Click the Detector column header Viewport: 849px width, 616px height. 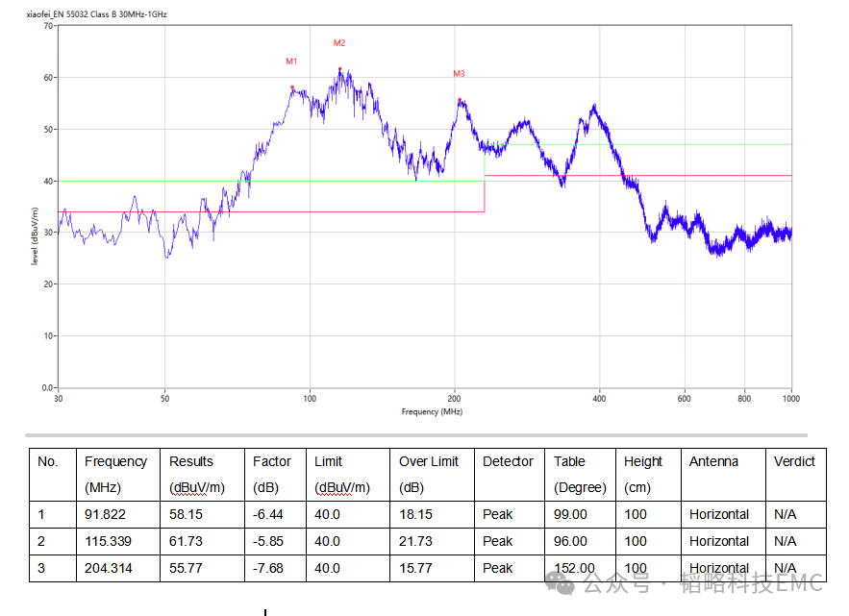pos(508,461)
